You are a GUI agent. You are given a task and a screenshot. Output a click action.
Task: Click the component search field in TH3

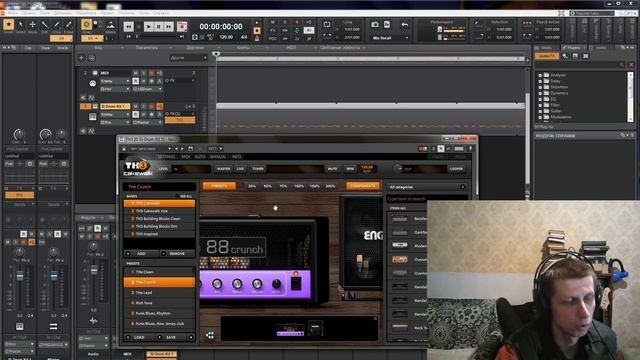pyautogui.click(x=427, y=199)
